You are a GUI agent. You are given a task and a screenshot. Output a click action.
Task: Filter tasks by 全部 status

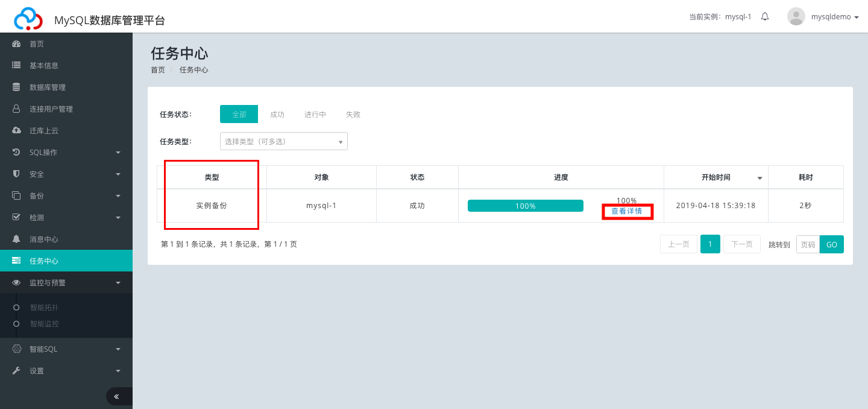[239, 114]
